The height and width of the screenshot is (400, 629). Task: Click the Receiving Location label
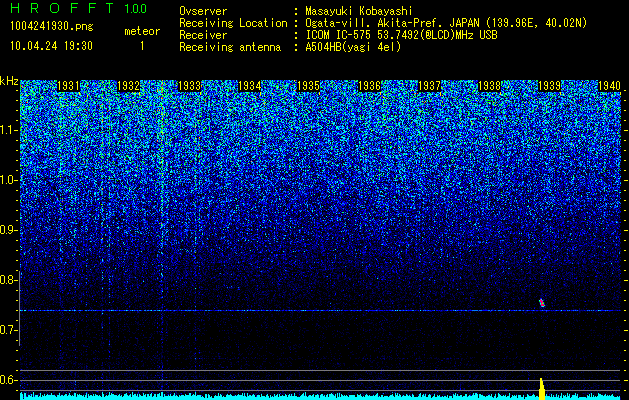click(x=233, y=23)
